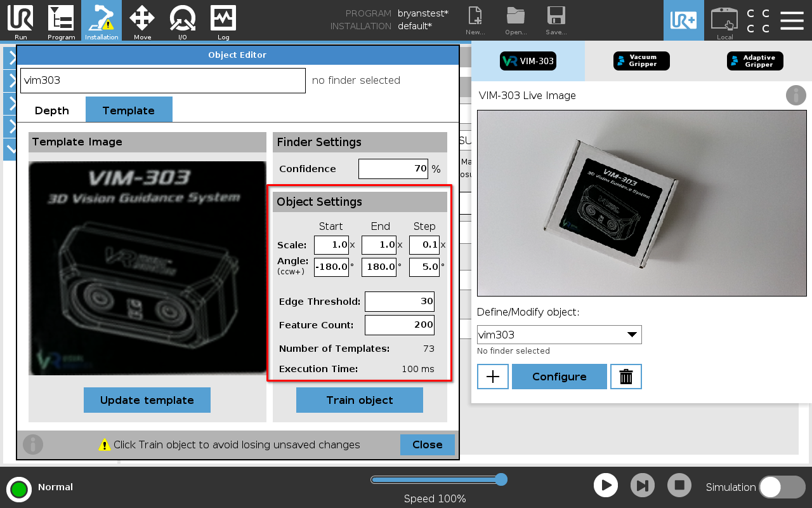812x508 pixels.
Task: Click the green robot status indicator
Action: pos(20,489)
